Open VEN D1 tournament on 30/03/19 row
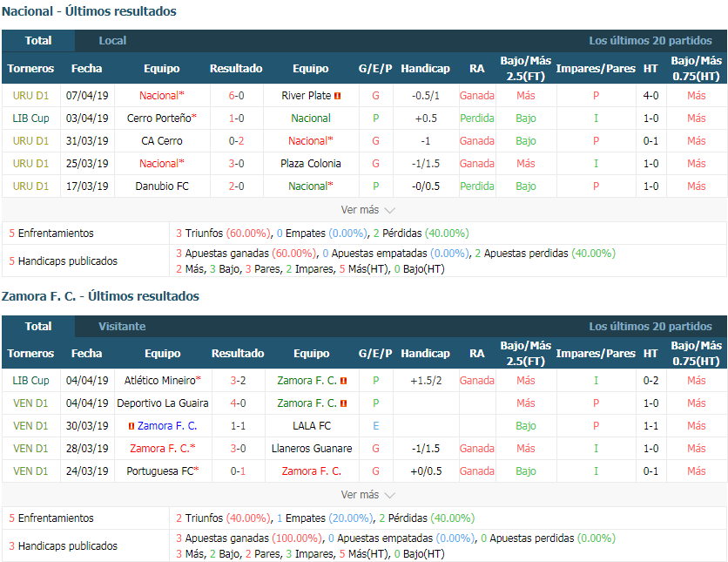Viewport: 728px width, 562px height. click(x=30, y=426)
